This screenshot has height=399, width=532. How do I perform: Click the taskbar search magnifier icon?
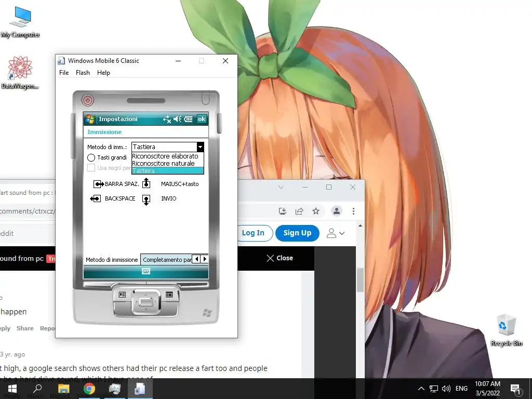click(37, 389)
